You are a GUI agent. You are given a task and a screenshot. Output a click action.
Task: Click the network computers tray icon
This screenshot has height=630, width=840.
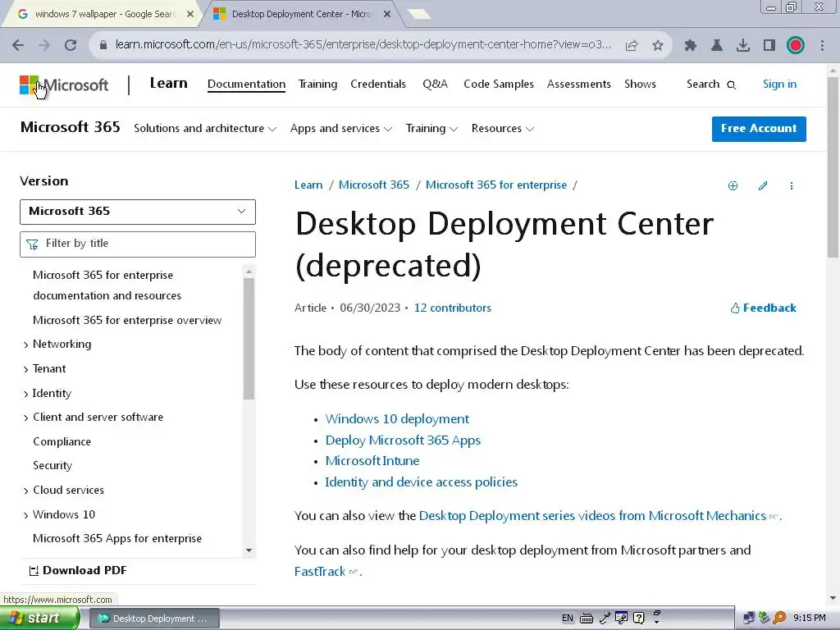pyautogui.click(x=749, y=619)
